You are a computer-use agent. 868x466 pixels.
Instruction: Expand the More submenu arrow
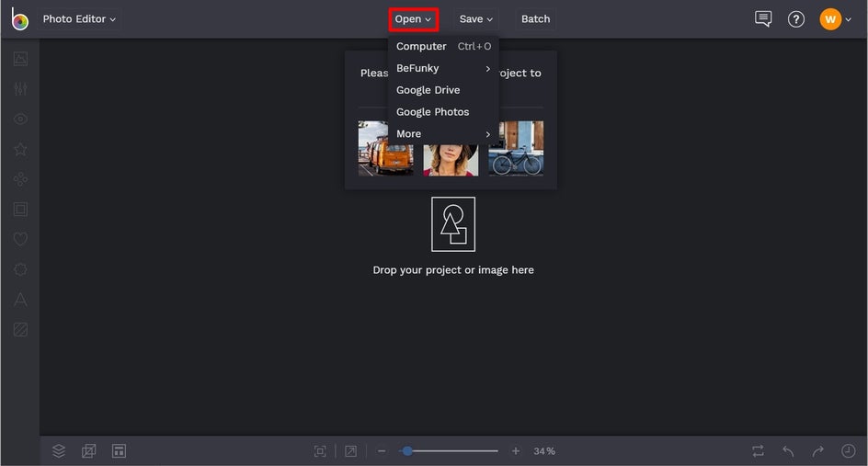(487, 134)
